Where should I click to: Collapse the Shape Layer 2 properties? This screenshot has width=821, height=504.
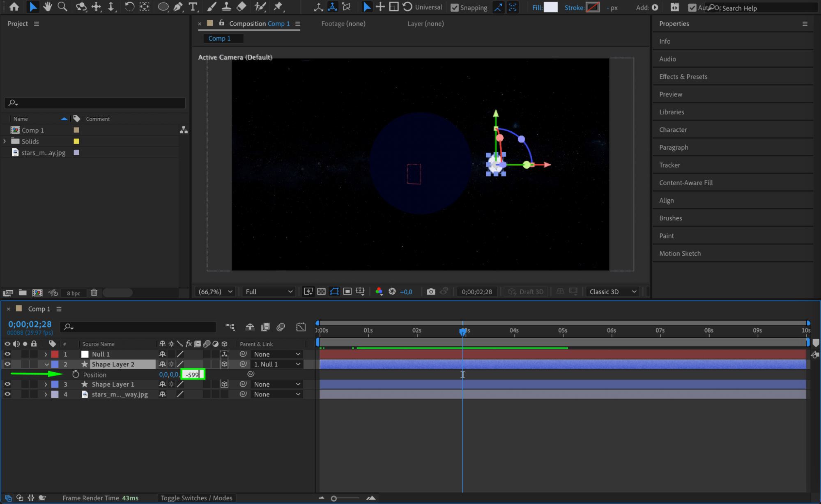click(46, 364)
